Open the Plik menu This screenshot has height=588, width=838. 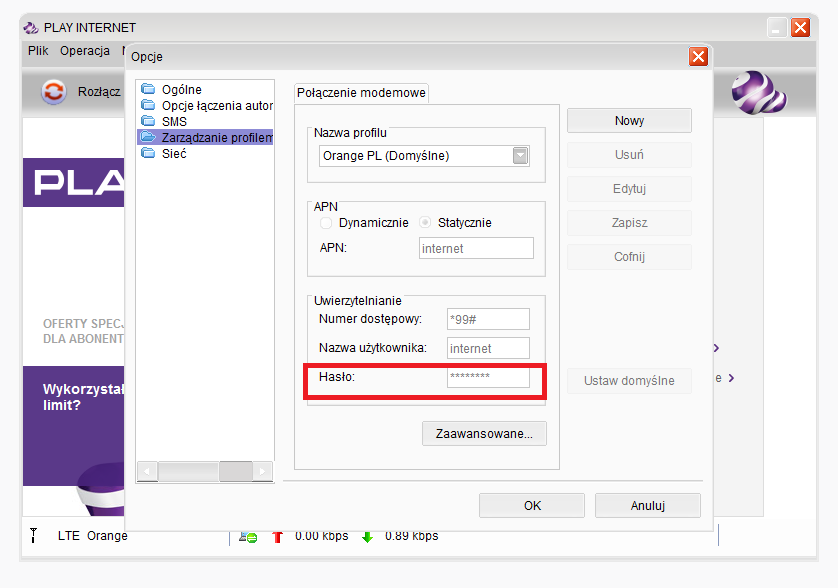tap(38, 51)
